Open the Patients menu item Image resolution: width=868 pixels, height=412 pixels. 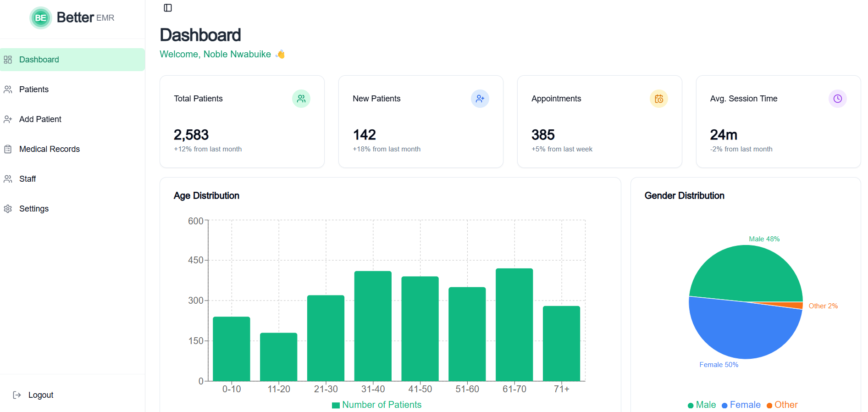point(33,89)
